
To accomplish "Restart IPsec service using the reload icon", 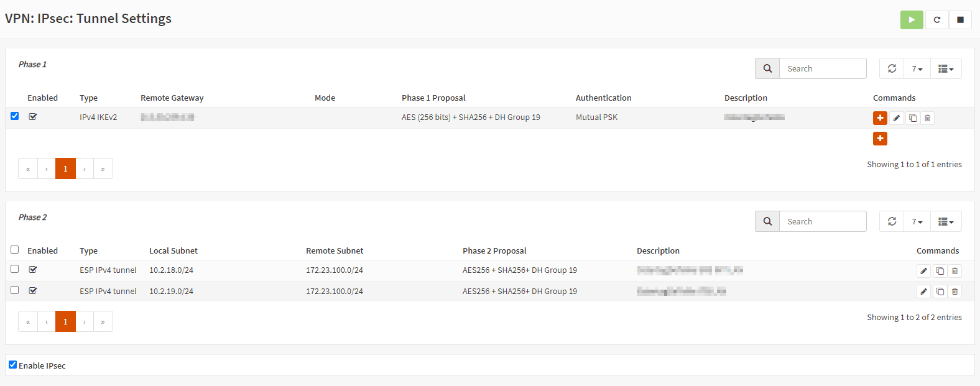I will click(936, 19).
